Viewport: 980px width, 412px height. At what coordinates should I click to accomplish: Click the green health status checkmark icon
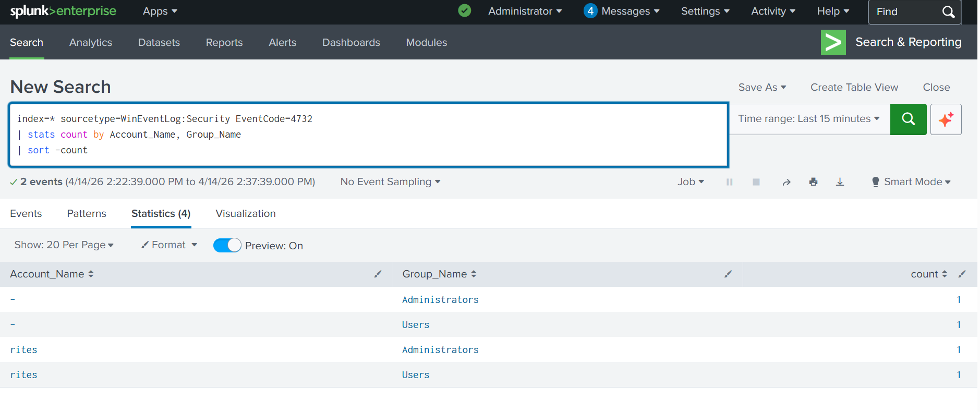coord(464,11)
